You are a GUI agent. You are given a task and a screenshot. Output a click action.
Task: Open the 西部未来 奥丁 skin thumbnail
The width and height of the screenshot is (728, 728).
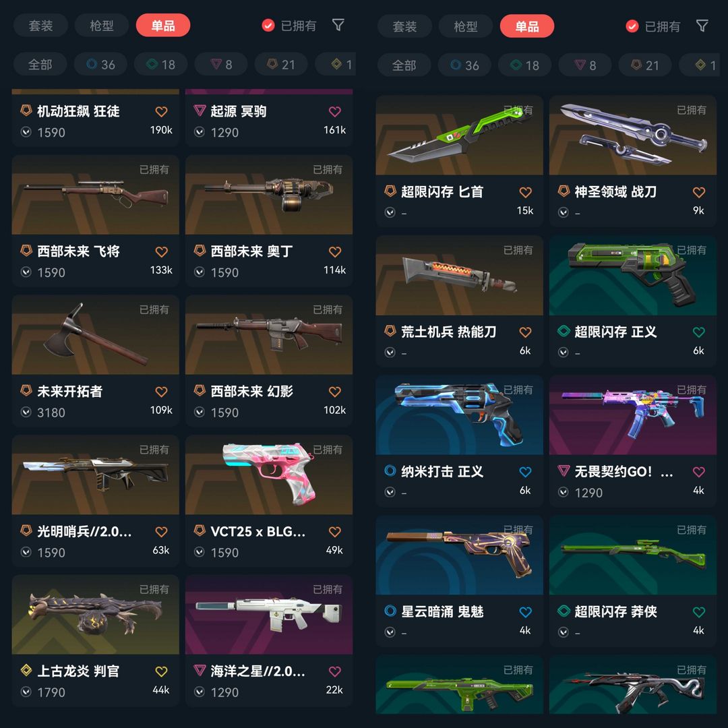pyautogui.click(x=269, y=195)
